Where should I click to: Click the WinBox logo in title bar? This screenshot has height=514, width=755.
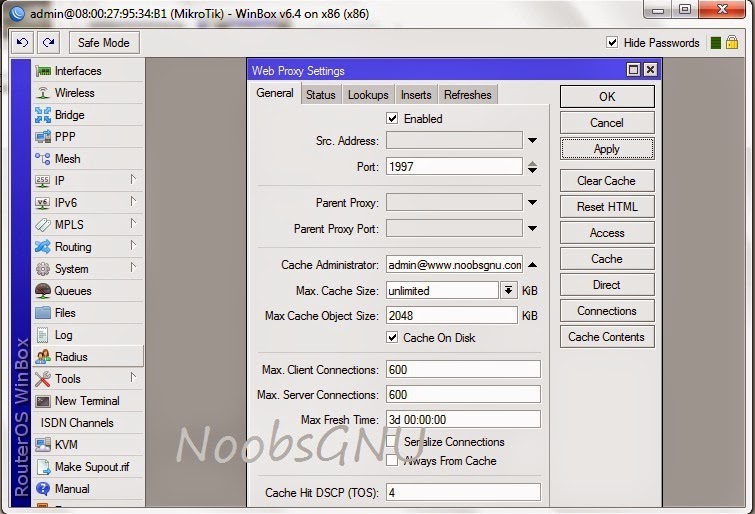point(17,13)
